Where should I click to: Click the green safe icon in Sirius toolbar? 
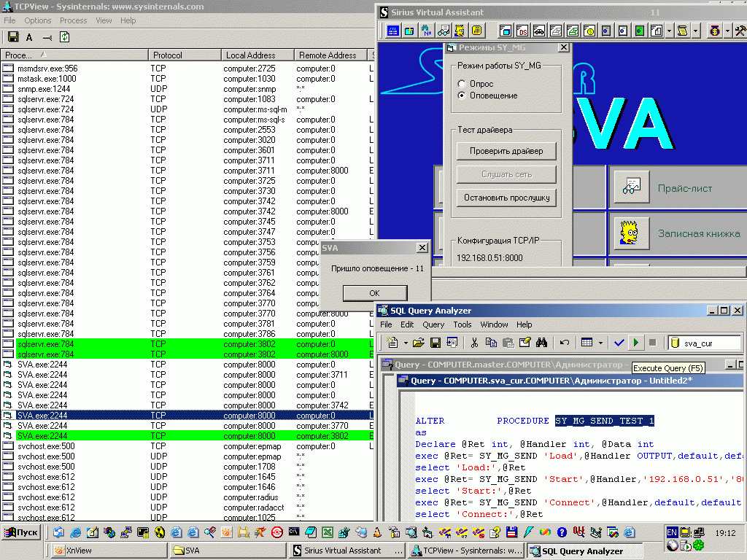click(640, 31)
